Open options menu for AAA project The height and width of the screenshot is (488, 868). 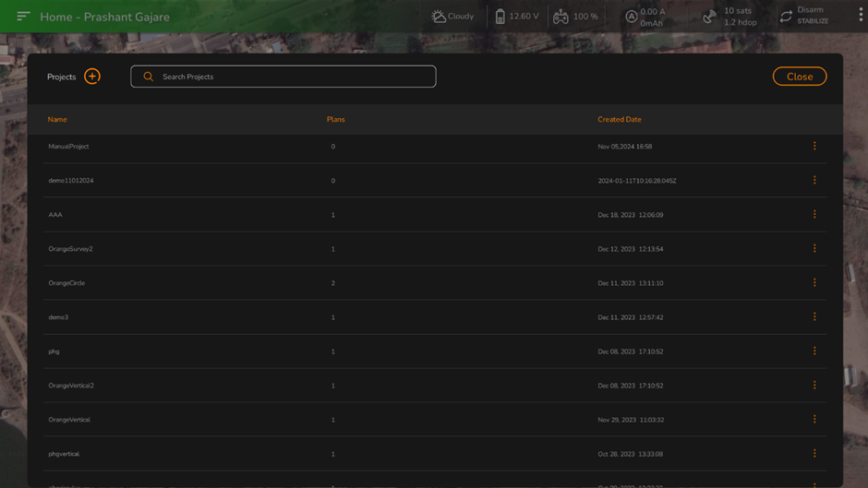click(814, 214)
